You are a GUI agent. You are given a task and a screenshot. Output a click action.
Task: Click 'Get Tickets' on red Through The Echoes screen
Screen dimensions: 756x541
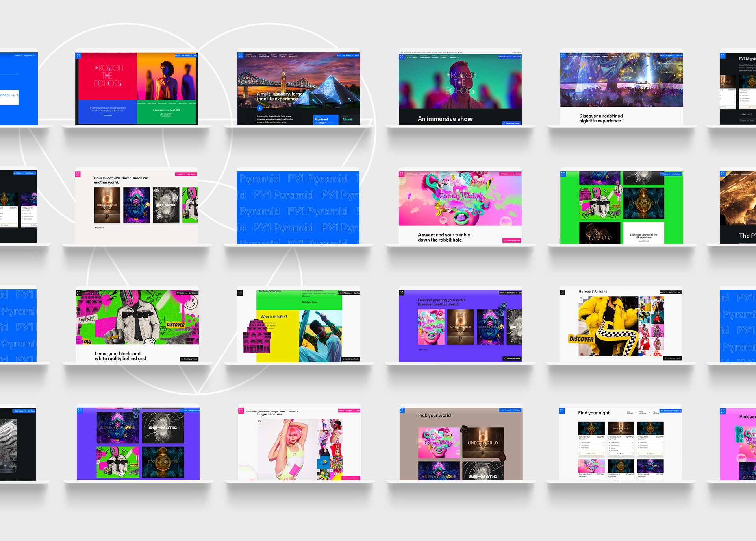(185, 55)
